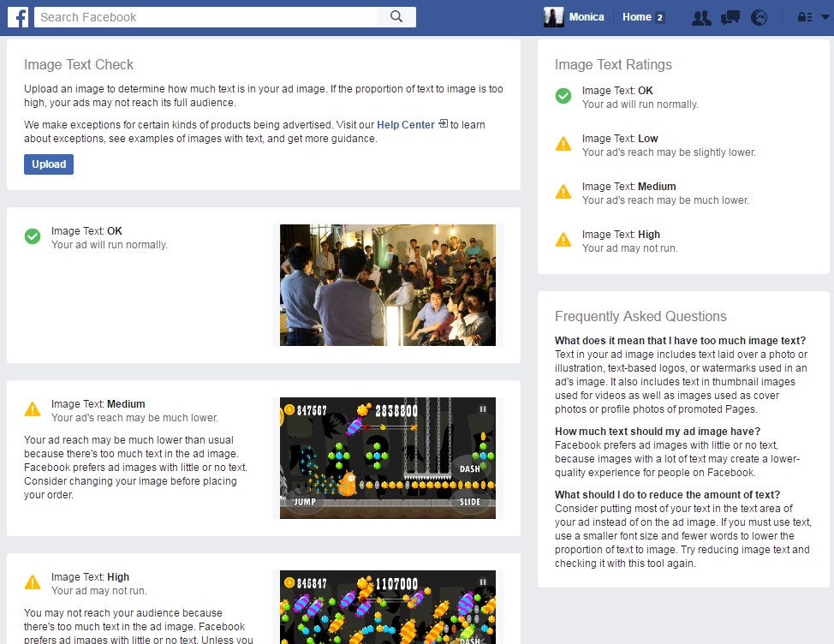Click the conference photo beside the OK rating
The image size is (834, 644).
coord(387,285)
